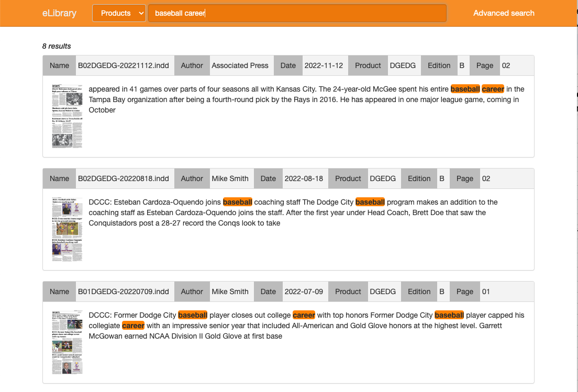Open the Products dropdown selector
578x392 pixels.
119,13
